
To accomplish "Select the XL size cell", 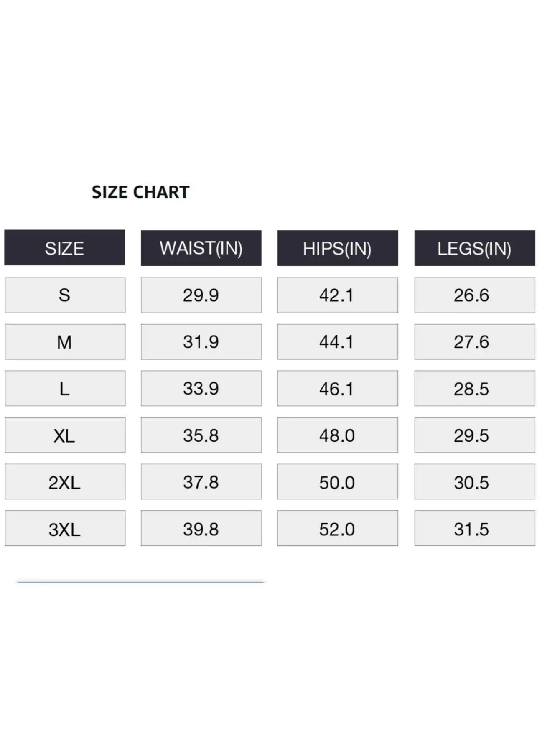I will point(65,435).
